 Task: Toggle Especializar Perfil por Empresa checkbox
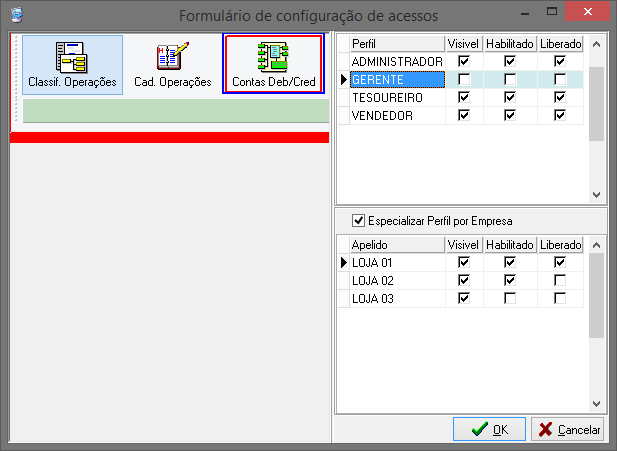point(359,221)
